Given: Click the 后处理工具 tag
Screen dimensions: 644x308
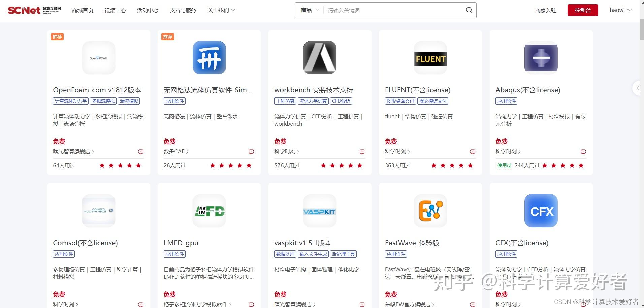Looking at the screenshot, I should point(343,254).
